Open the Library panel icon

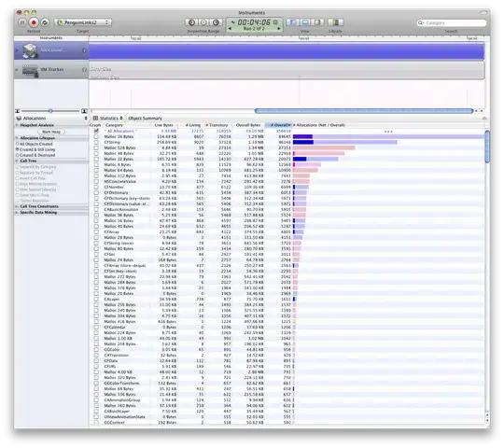click(x=335, y=22)
